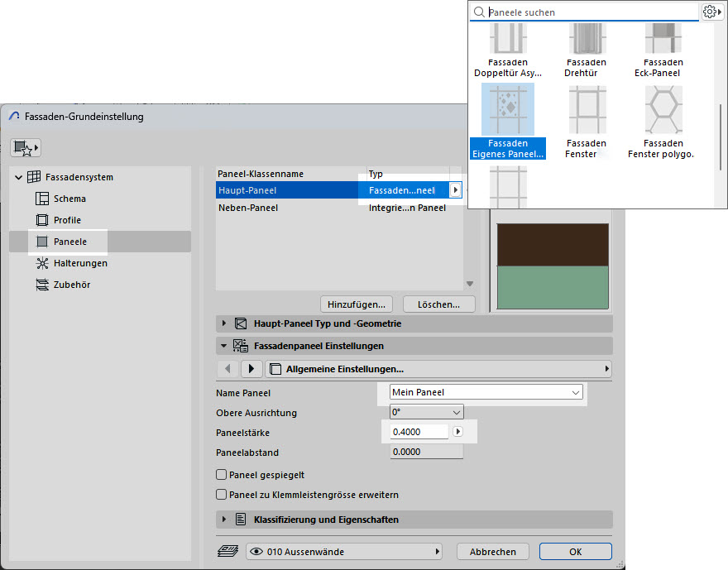
Task: Select Fassadensystem in the tree
Action: point(79,177)
